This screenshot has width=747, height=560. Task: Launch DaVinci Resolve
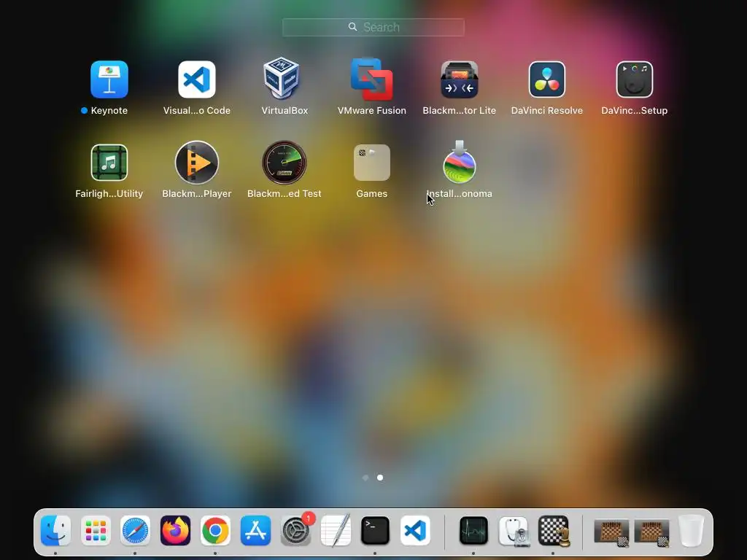(x=547, y=79)
